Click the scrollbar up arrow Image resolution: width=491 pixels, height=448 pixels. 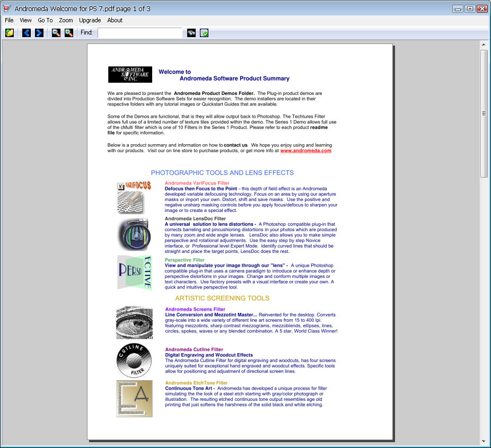click(484, 45)
